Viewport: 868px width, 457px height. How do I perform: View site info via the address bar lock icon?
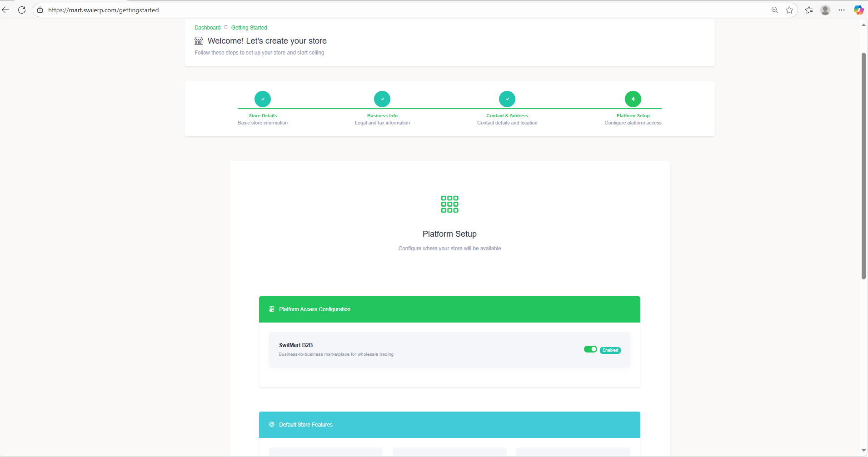40,10
